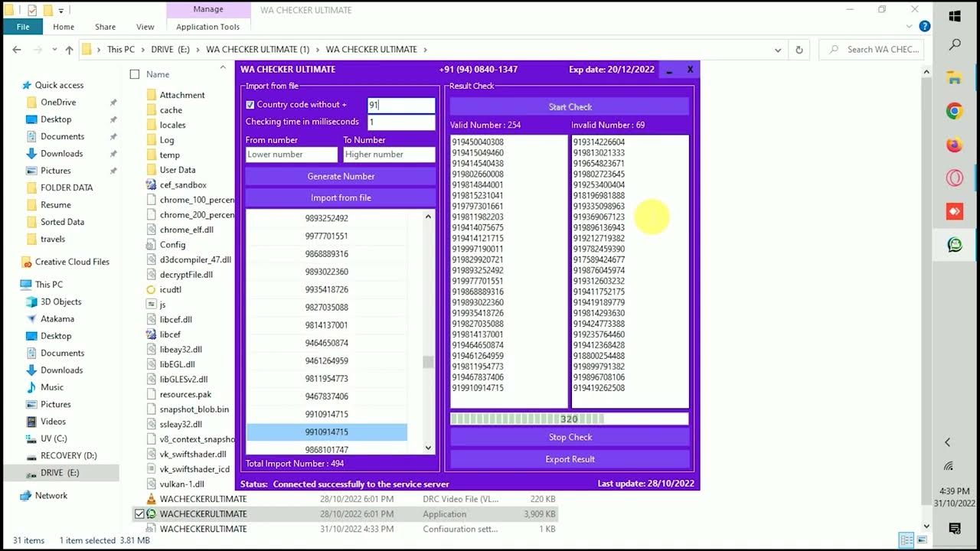
Task: Go back in File Explorer
Action: (17, 50)
